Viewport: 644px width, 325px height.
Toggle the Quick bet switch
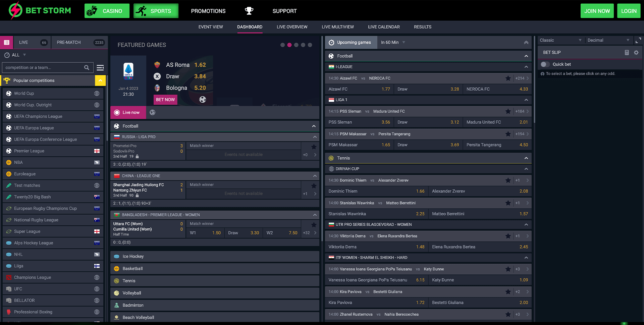pos(545,64)
